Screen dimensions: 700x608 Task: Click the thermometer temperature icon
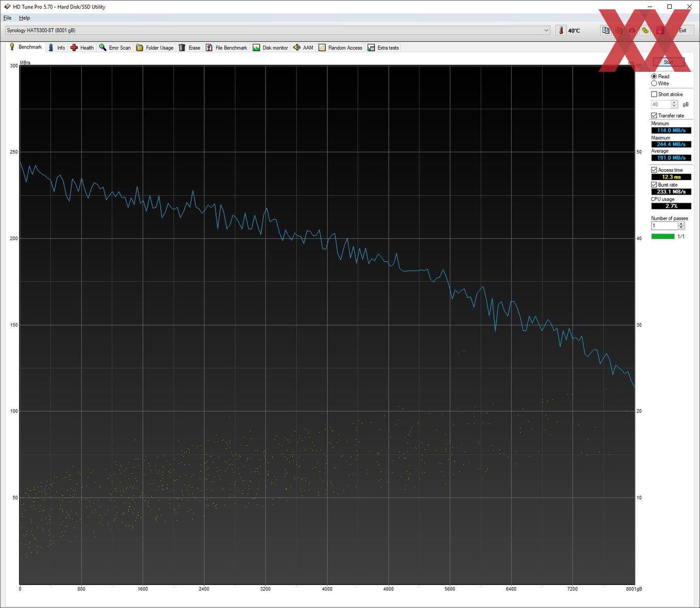click(x=561, y=31)
